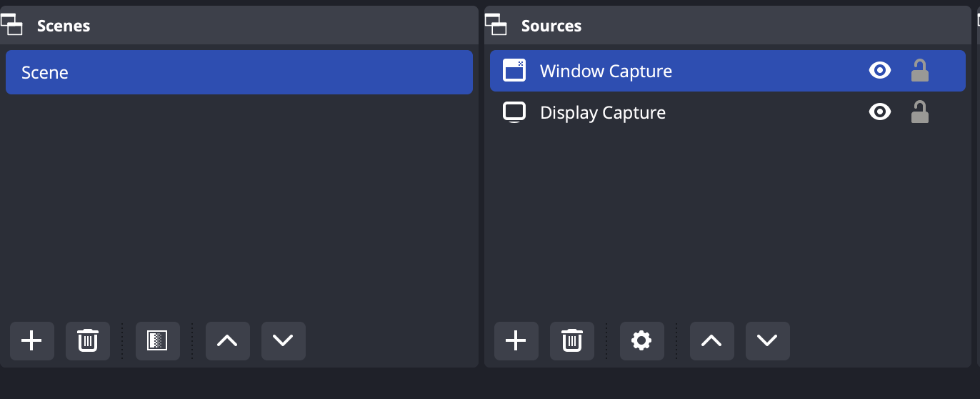Add a new scene with plus button

32,341
